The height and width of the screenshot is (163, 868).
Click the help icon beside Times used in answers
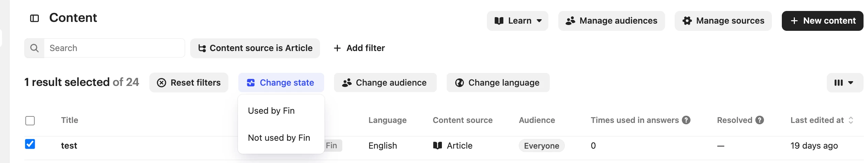click(686, 120)
